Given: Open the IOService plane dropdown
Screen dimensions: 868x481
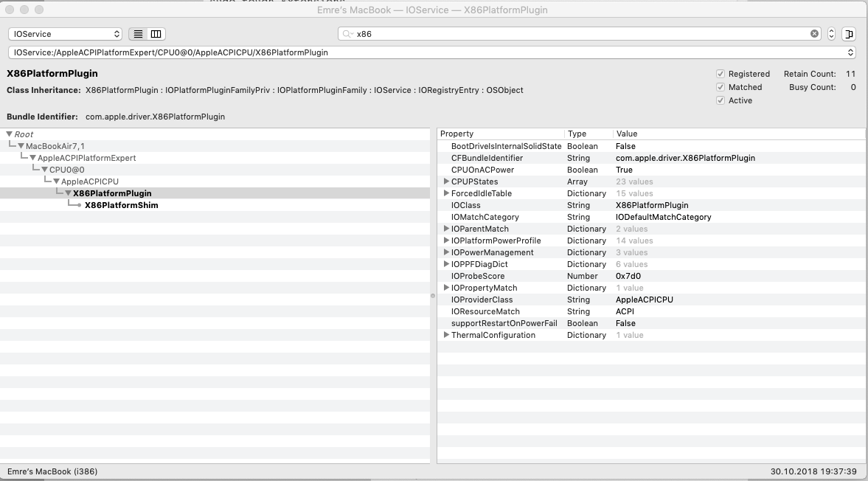Looking at the screenshot, I should 65,34.
